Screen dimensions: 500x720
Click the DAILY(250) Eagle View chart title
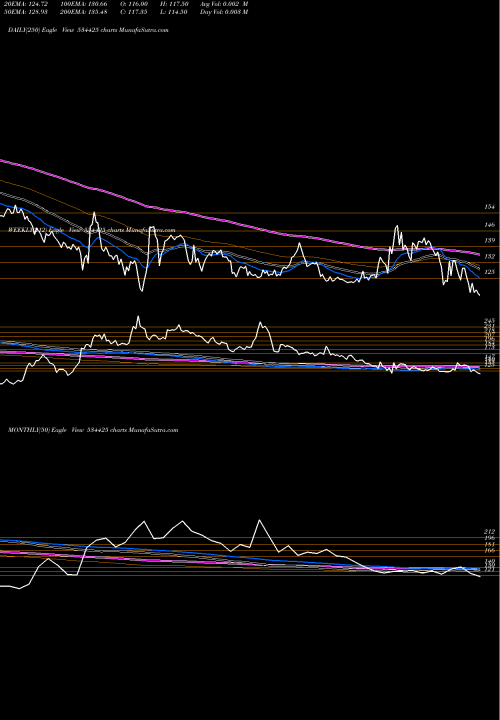tap(88, 30)
